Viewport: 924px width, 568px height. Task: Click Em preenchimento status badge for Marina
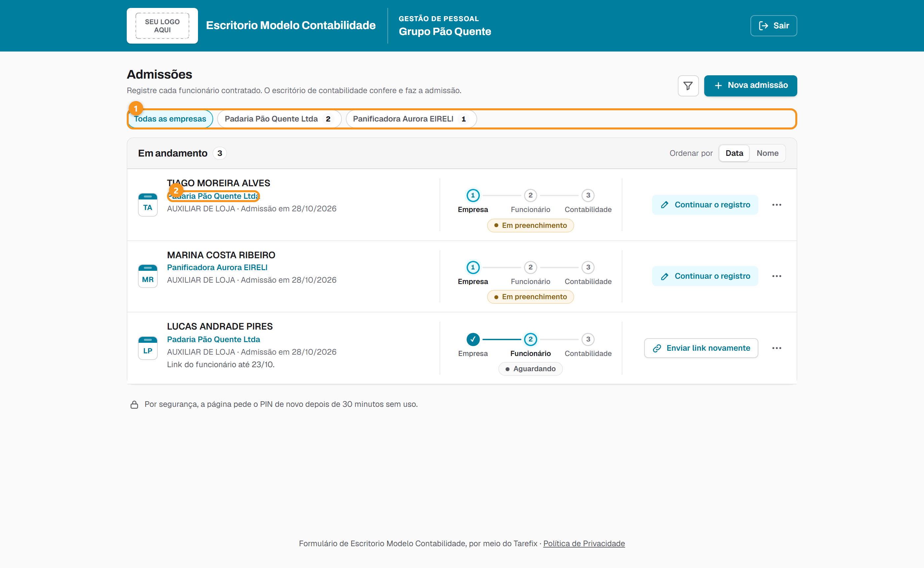point(530,297)
